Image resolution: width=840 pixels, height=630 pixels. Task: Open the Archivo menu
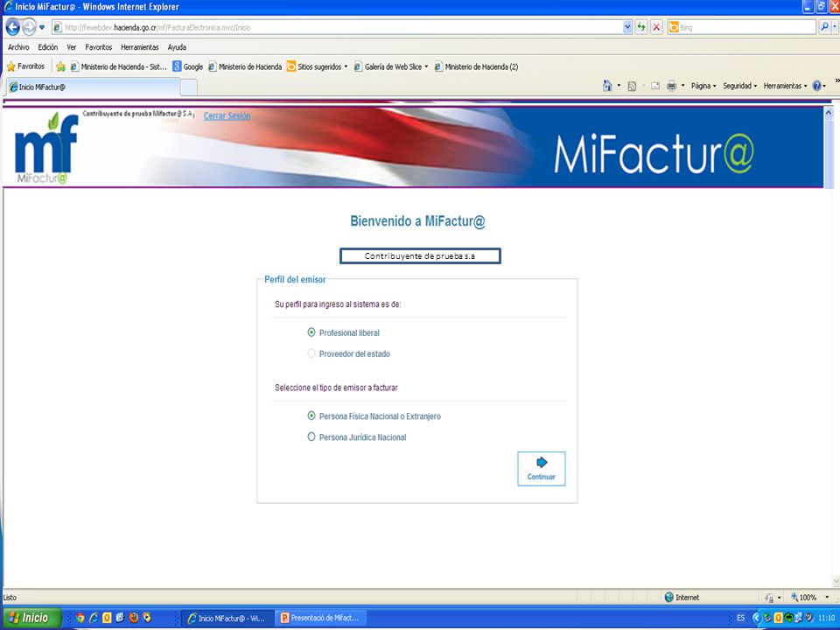(x=18, y=47)
